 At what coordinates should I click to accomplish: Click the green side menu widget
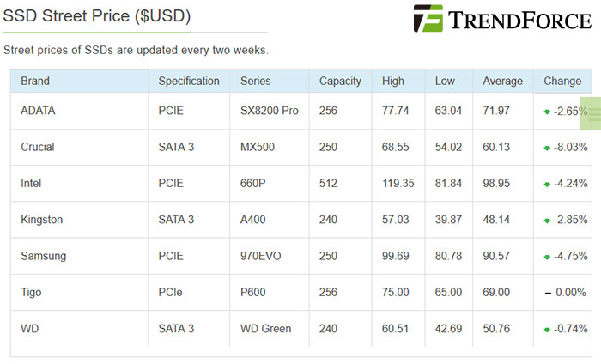pos(591,113)
